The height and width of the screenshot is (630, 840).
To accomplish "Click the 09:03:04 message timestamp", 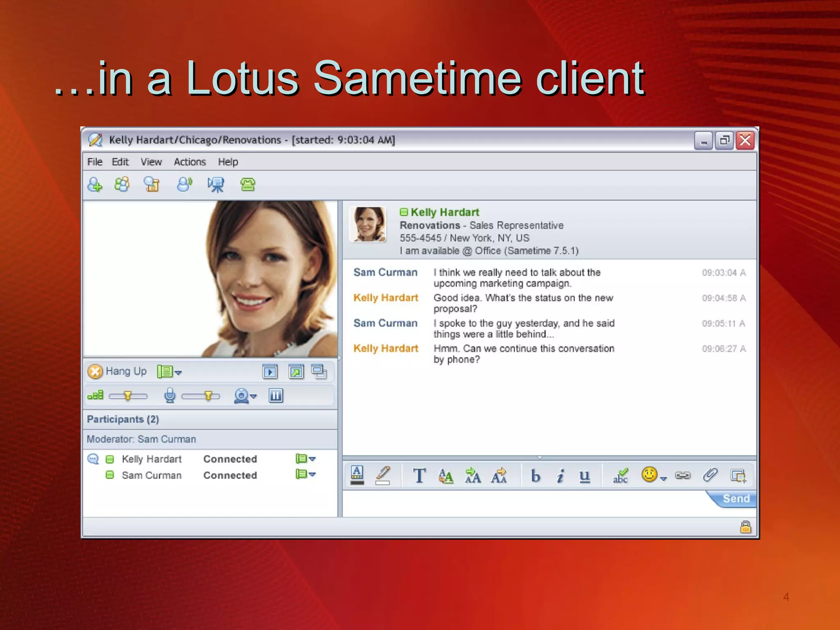I will click(724, 273).
